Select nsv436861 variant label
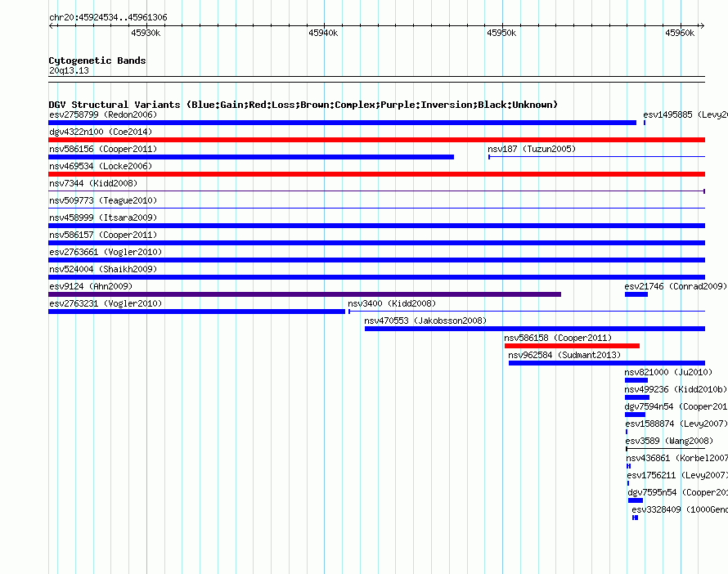This screenshot has width=728, height=574. pos(677,458)
